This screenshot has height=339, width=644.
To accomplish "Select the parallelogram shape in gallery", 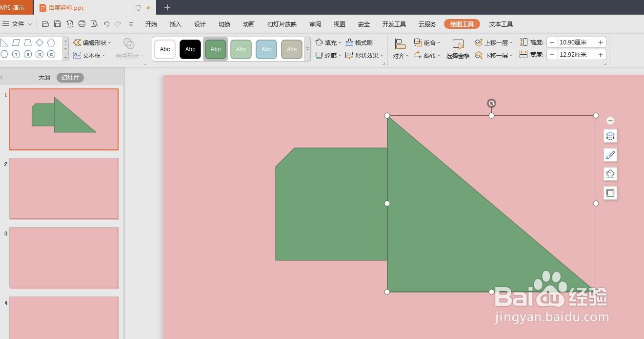I will (16, 42).
